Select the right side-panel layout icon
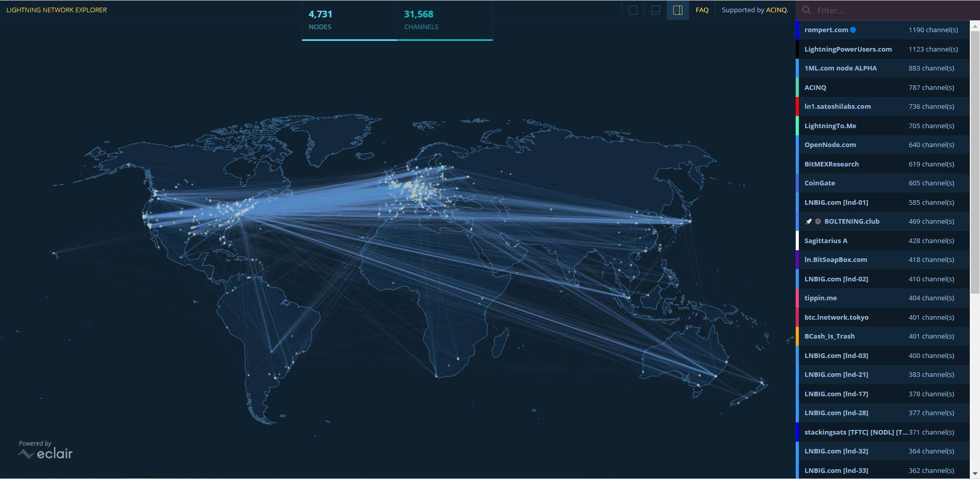This screenshot has width=980, height=479. (x=678, y=10)
